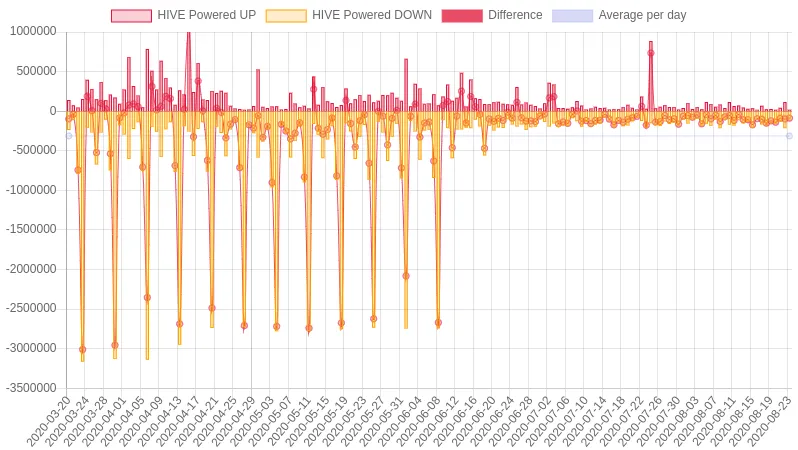The image size is (798, 450).
Task: Click the red Difference color box
Action: (x=462, y=16)
